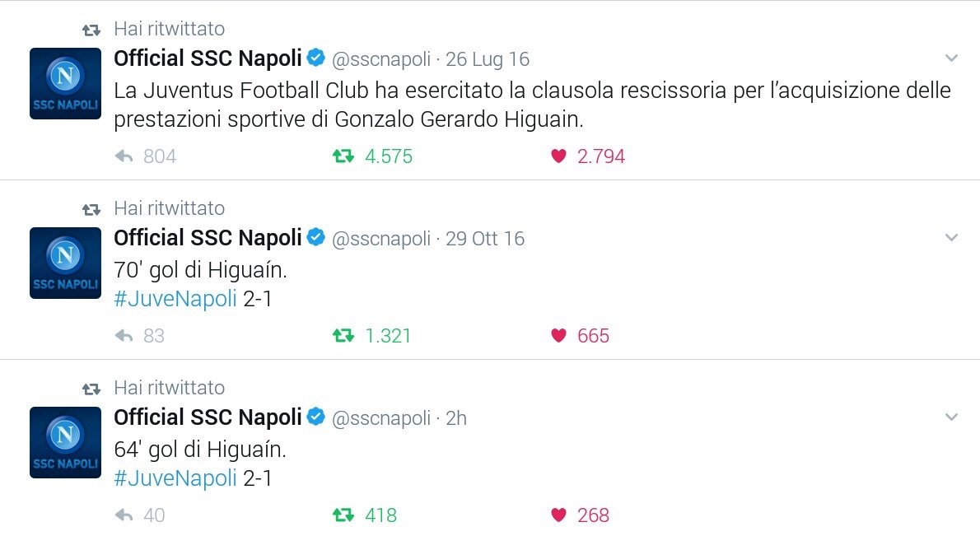Open Official SSC Napoli name on 2h tweet
This screenshot has width=980, height=536.
(208, 417)
